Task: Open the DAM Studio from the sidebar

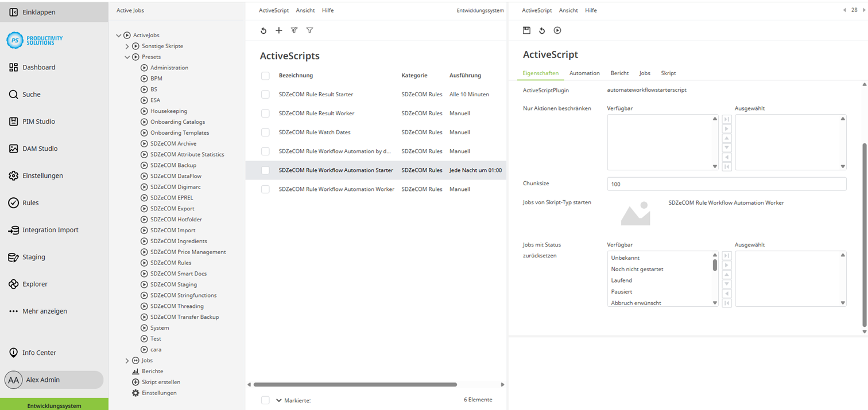Action: click(43, 148)
